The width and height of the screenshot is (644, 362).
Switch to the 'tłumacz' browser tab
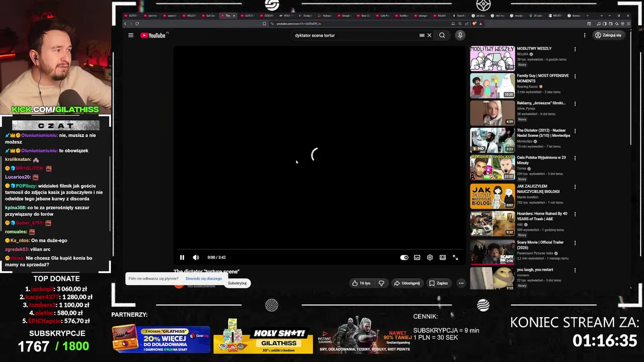[575, 16]
